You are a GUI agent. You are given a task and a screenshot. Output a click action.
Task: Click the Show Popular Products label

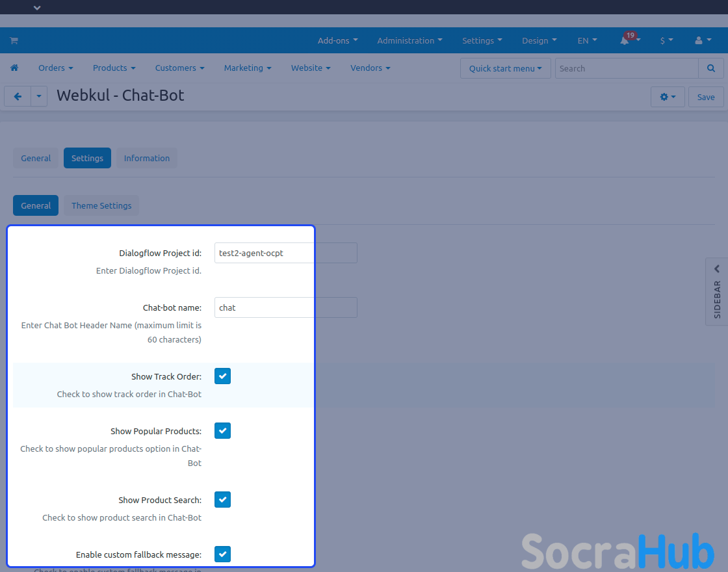[156, 432]
